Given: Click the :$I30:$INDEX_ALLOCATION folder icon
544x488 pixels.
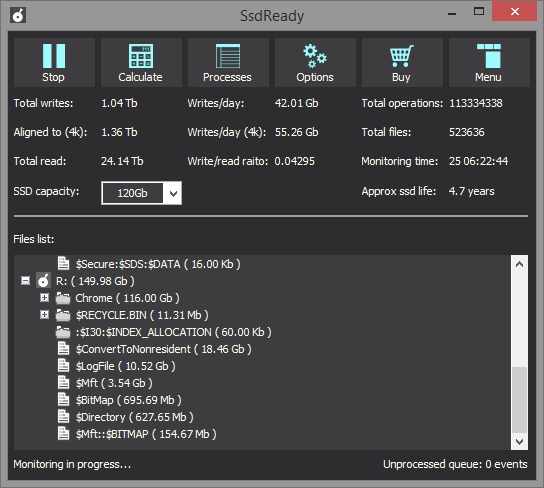Looking at the screenshot, I should click(63, 332).
